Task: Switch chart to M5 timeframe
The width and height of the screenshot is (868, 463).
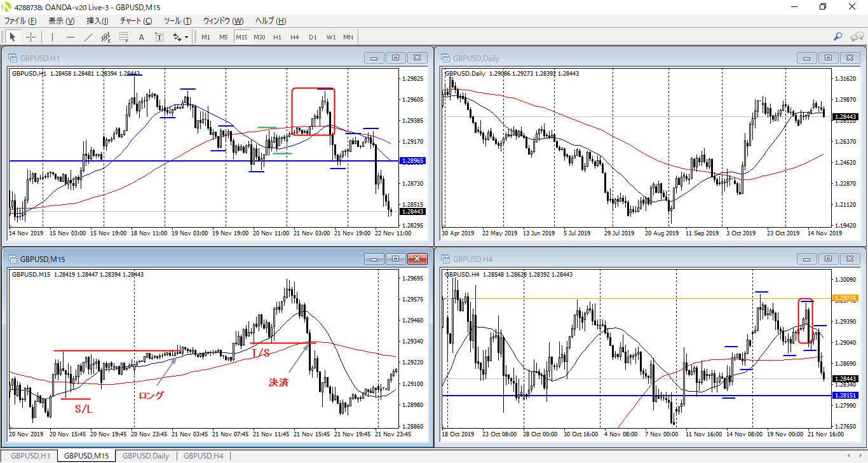Action: coord(224,37)
